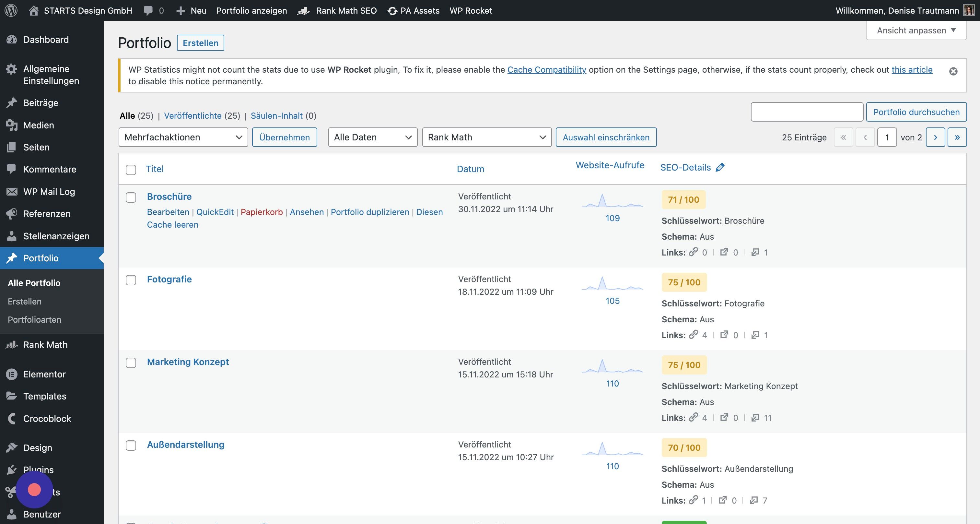
Task: Click the portfolio search input field
Action: 807,112
